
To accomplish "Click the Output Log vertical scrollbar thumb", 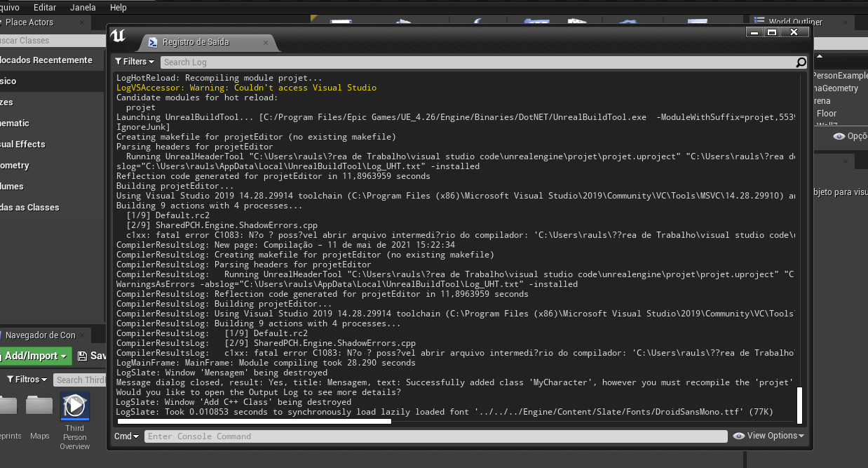I will tap(799, 405).
